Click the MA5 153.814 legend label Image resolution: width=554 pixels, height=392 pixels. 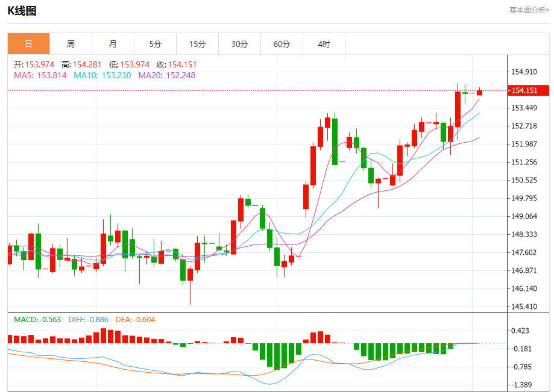pos(40,75)
